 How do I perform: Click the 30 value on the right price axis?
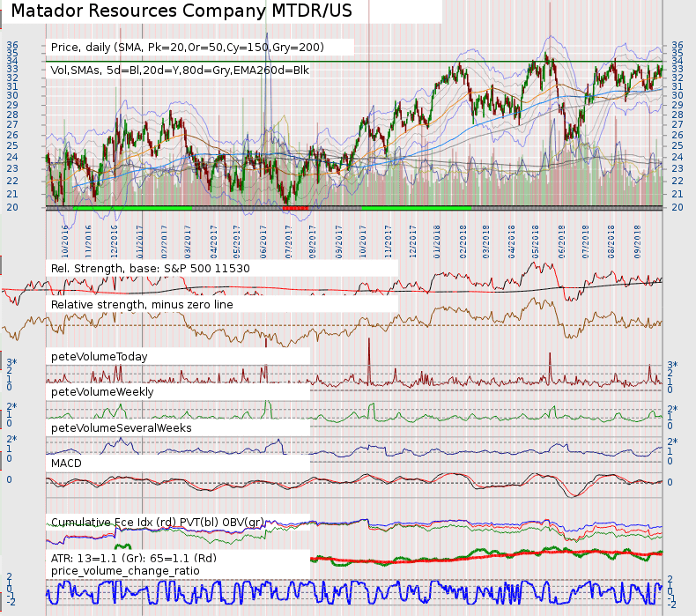677,95
